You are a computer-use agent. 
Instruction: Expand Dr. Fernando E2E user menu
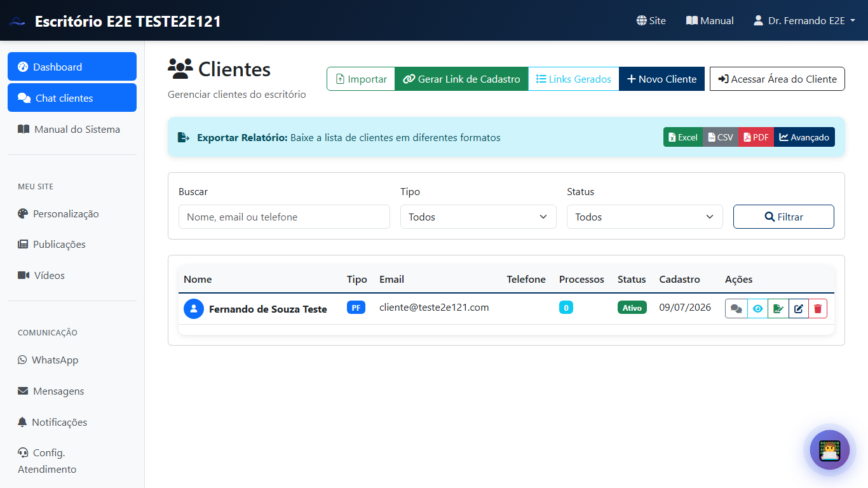point(804,20)
